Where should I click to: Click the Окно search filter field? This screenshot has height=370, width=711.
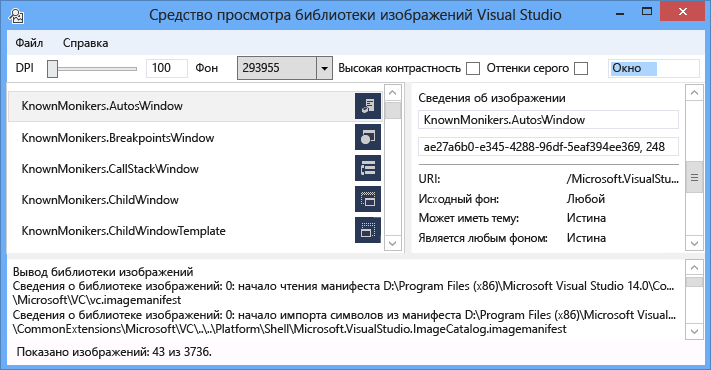653,68
